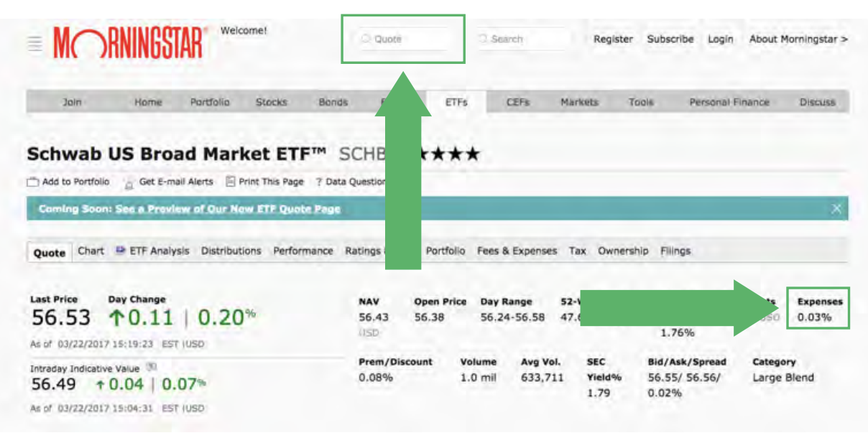Click the Print This Page link
The width and height of the screenshot is (868, 438).
pos(272,182)
